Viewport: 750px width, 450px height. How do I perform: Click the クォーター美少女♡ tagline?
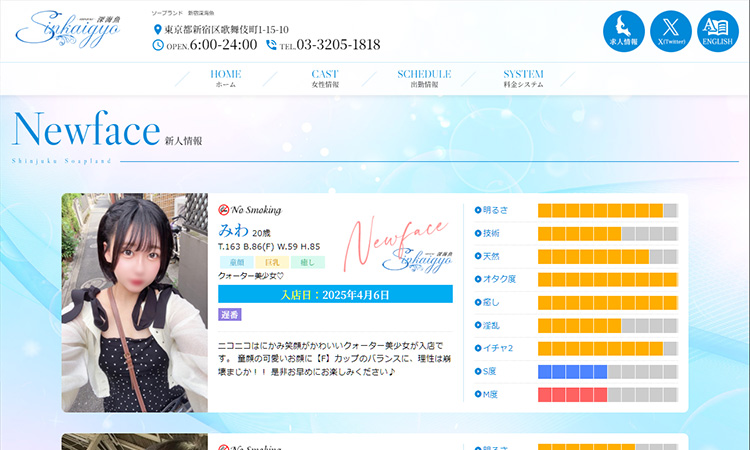coord(251,276)
